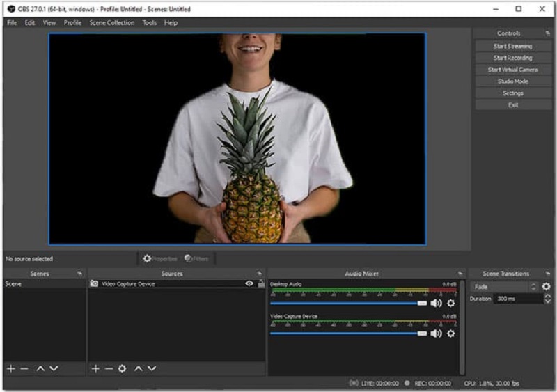Open source properties gear in Sources toolbar
Screen dimensions: 557x392
[123, 368]
